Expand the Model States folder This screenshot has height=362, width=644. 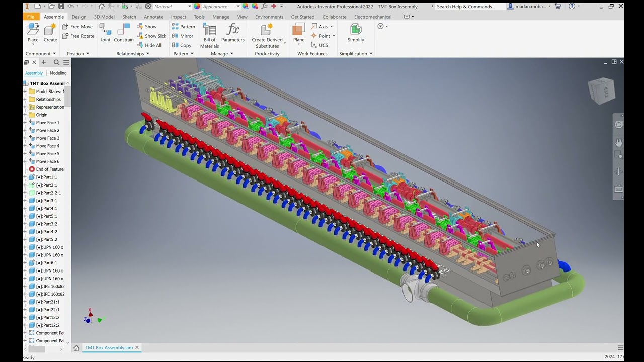[25, 92]
